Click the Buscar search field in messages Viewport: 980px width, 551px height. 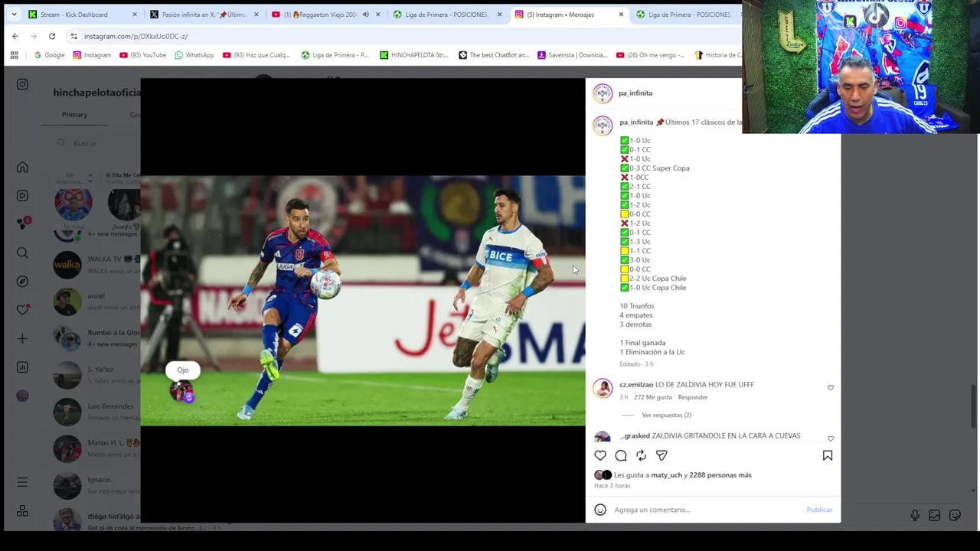pyautogui.click(x=96, y=143)
